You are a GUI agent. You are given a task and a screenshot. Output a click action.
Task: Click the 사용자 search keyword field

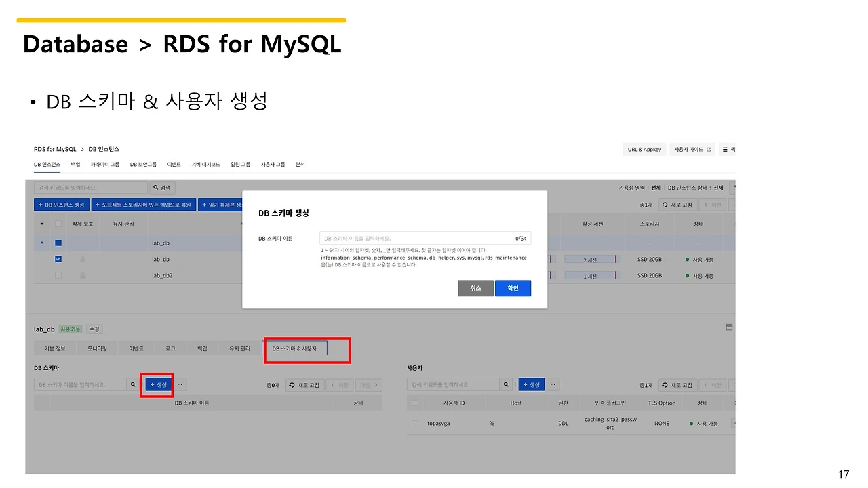click(x=454, y=384)
